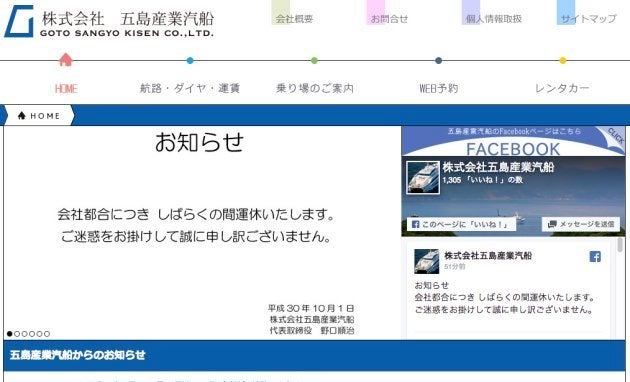Click the お知らせ slide headline
630x382 pixels.
point(199,142)
